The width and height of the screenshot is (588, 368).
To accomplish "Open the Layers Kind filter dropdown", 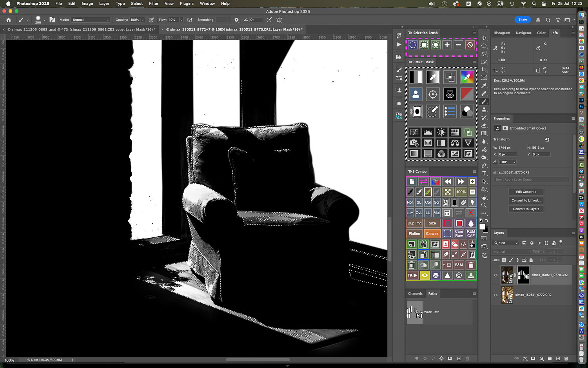I will tap(506, 243).
